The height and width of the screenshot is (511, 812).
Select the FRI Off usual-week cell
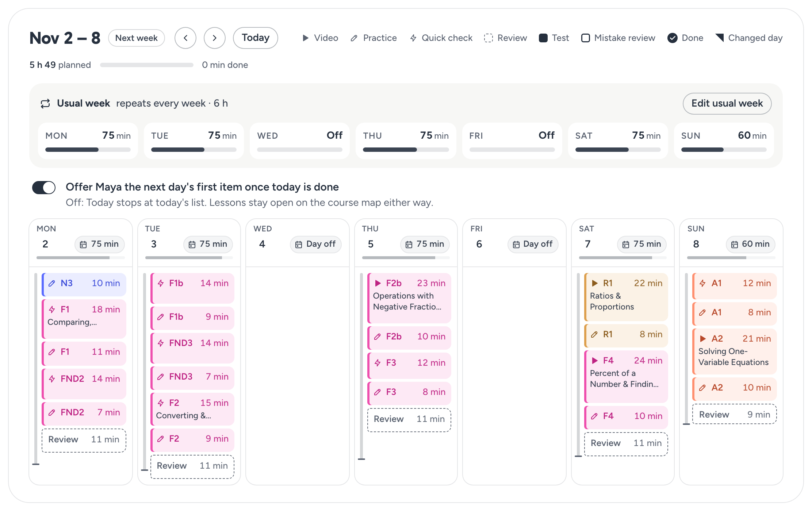point(512,141)
